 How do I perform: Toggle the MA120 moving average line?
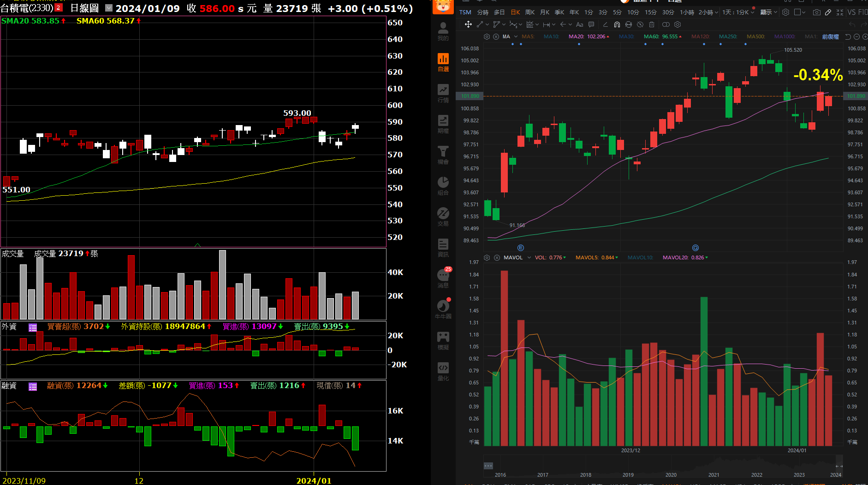[x=700, y=36]
